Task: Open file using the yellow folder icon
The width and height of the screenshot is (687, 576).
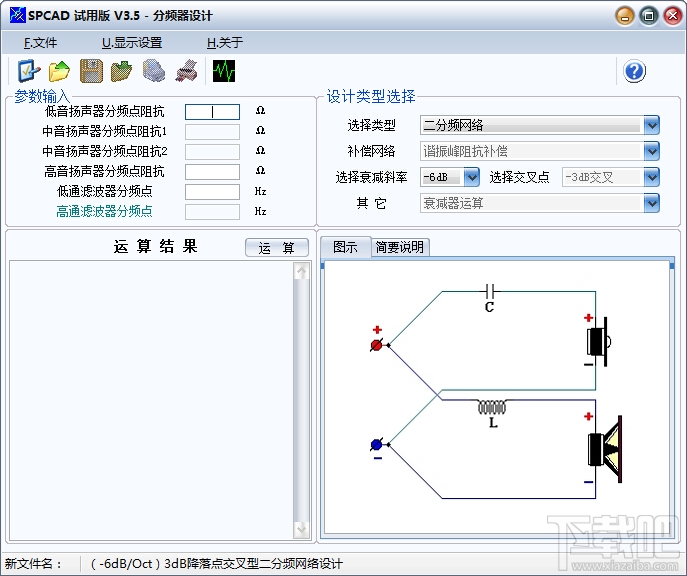Action: coord(60,71)
